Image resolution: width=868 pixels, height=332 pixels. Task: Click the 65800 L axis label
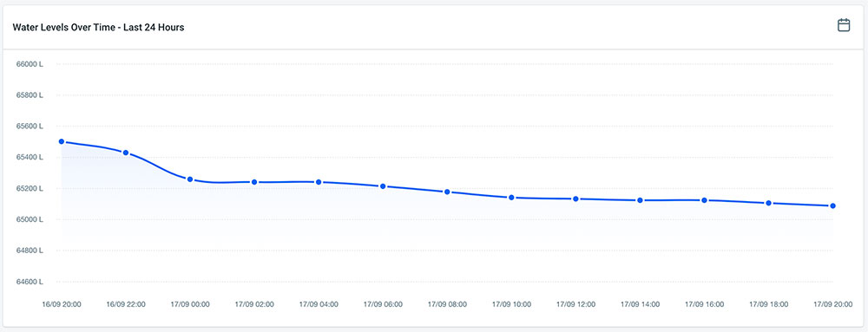30,95
